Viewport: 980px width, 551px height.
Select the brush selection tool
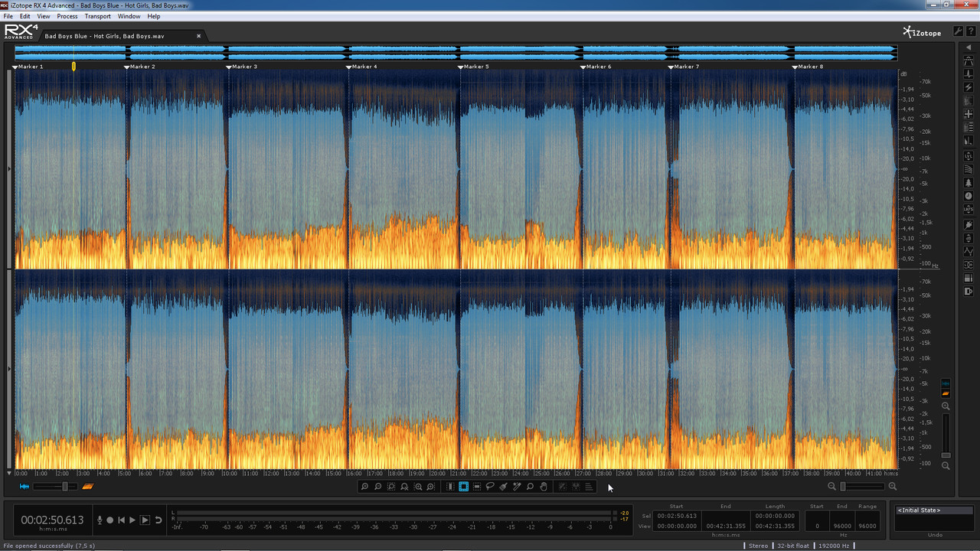(x=503, y=487)
